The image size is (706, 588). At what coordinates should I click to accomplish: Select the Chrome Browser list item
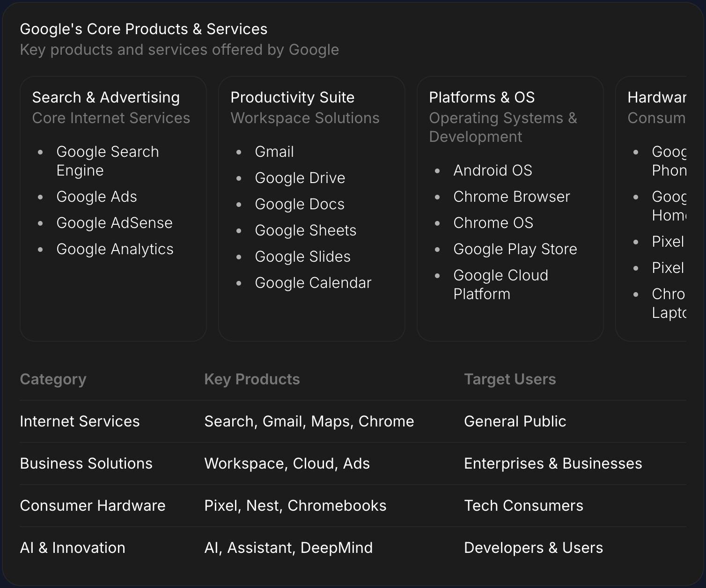click(x=511, y=197)
